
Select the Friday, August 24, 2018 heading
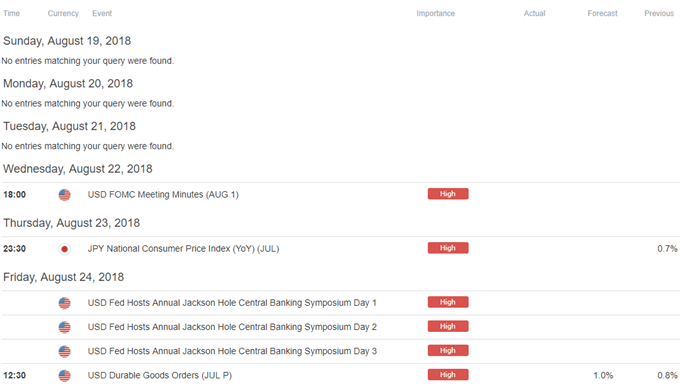[63, 277]
